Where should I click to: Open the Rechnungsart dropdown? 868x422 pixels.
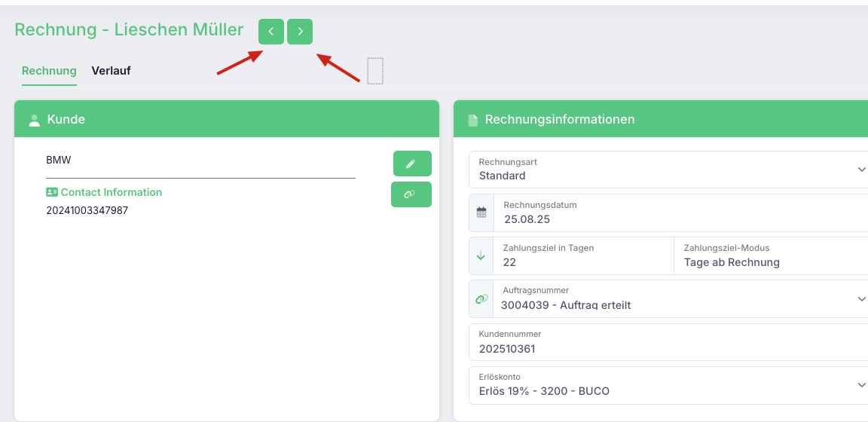668,170
